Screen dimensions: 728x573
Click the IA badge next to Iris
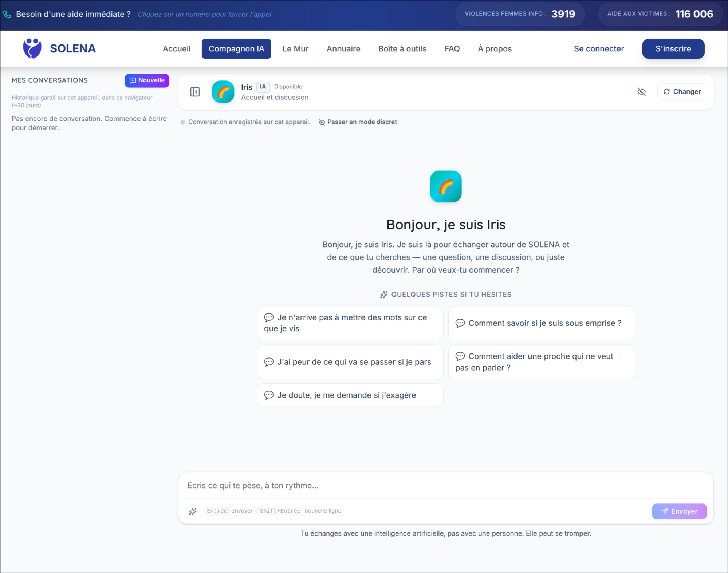tap(263, 87)
